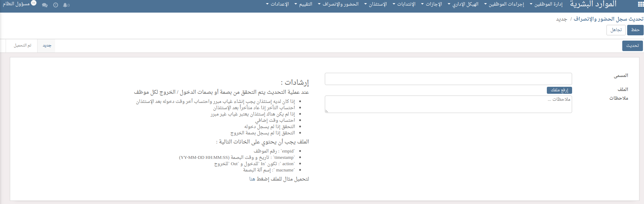Click the تجاهل discard button
The height and width of the screenshot is (204, 644).
[616, 30]
